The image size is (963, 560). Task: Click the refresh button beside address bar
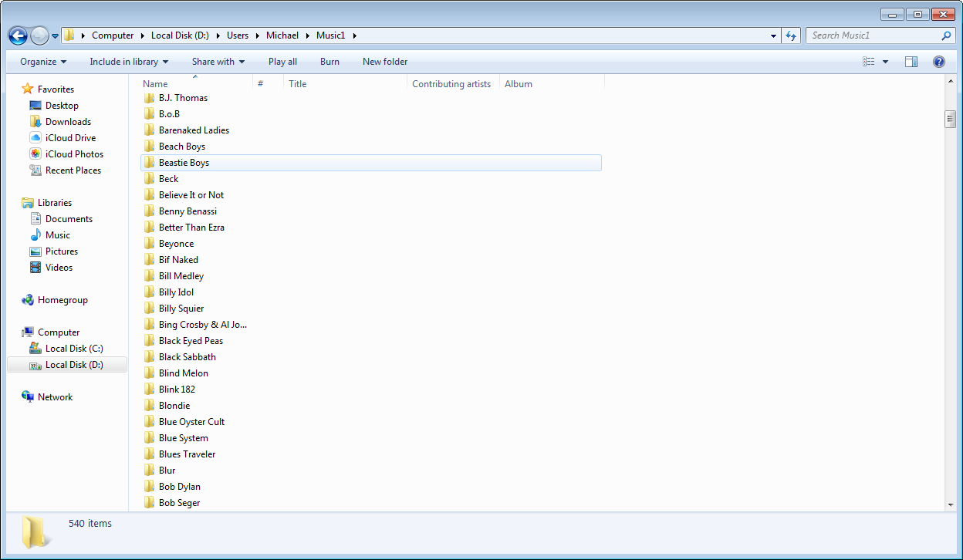(791, 35)
